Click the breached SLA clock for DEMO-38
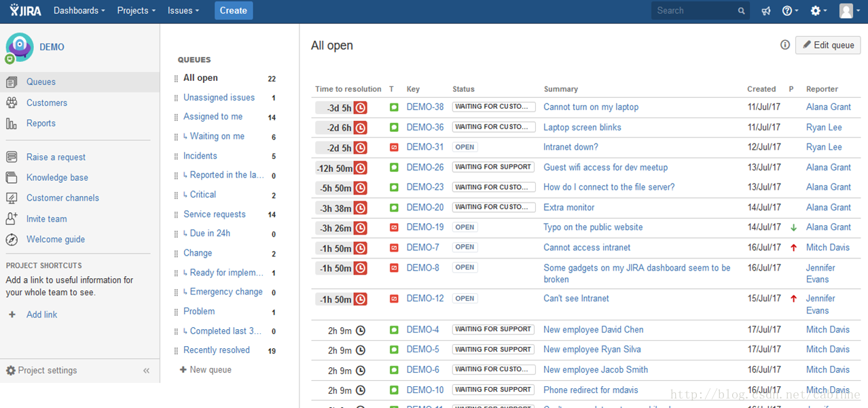Screen dimensions: 868x408 tap(361, 107)
